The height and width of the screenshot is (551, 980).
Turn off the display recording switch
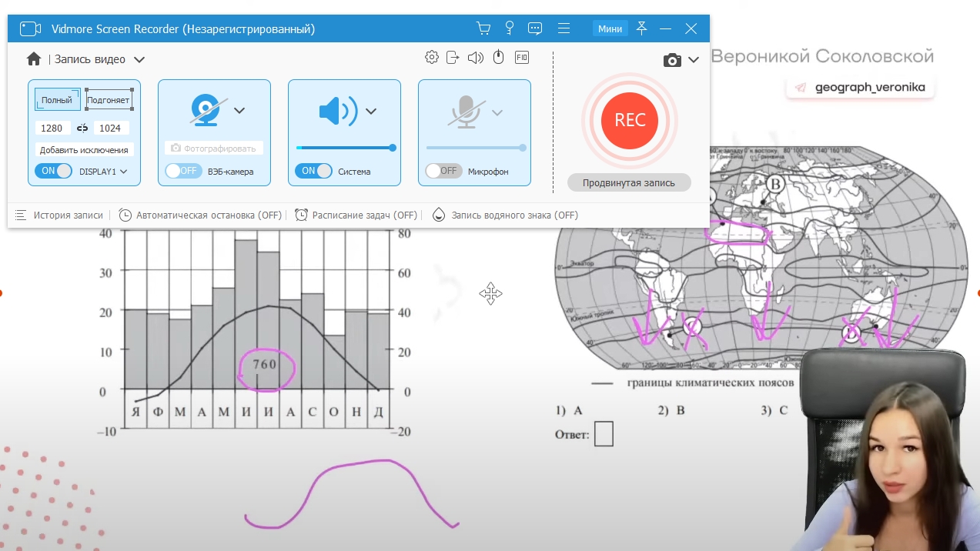tap(53, 171)
